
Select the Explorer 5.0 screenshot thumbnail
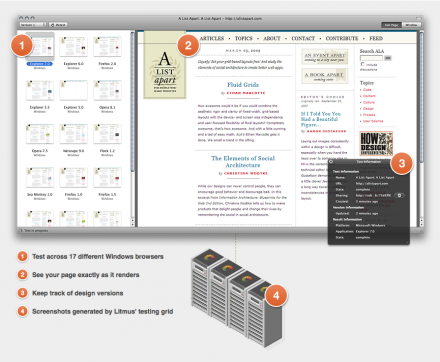(74, 90)
